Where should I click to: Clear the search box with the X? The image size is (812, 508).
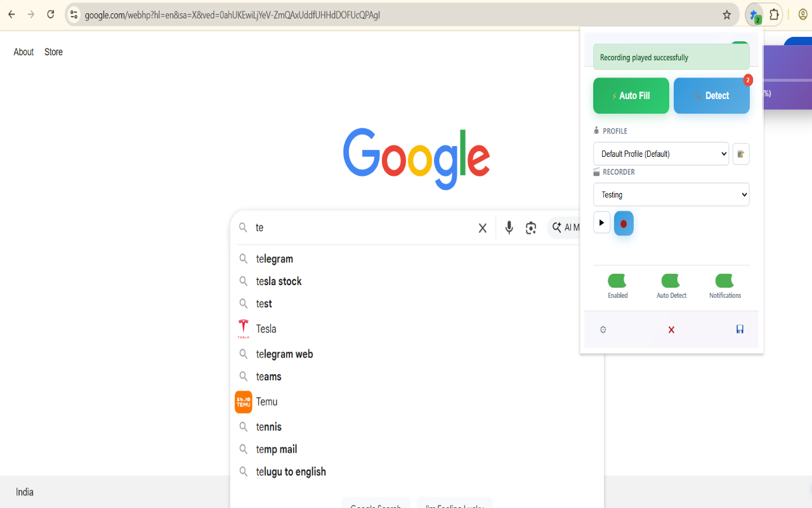tap(483, 228)
